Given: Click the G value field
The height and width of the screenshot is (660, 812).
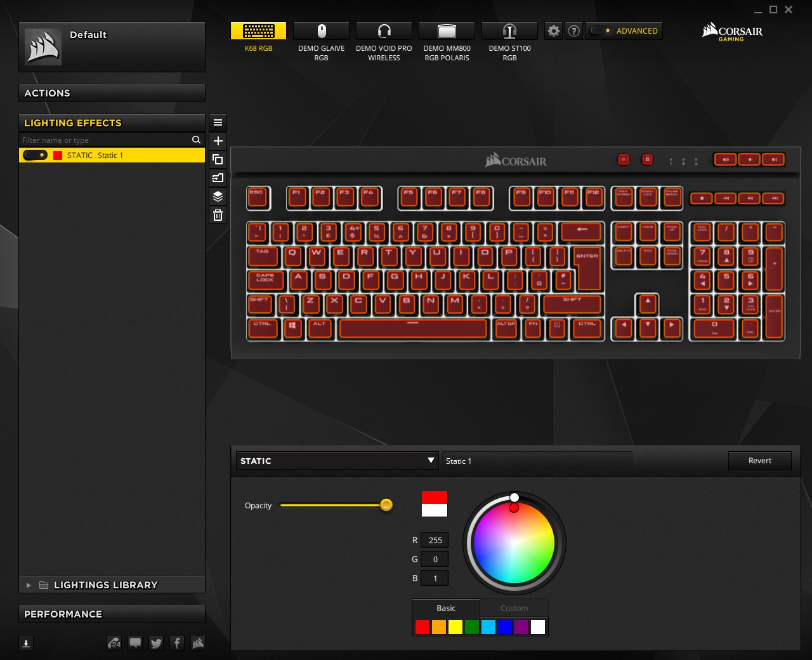Looking at the screenshot, I should tap(435, 559).
